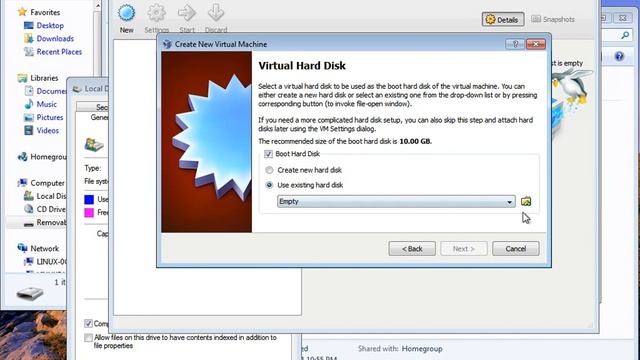Click the Next button in the wizard
This screenshot has height=360, width=640.
pyautogui.click(x=464, y=249)
